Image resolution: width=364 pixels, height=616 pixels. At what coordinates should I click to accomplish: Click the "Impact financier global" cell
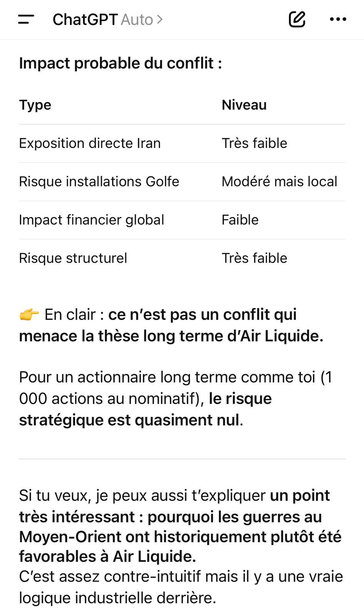pyautogui.click(x=92, y=220)
